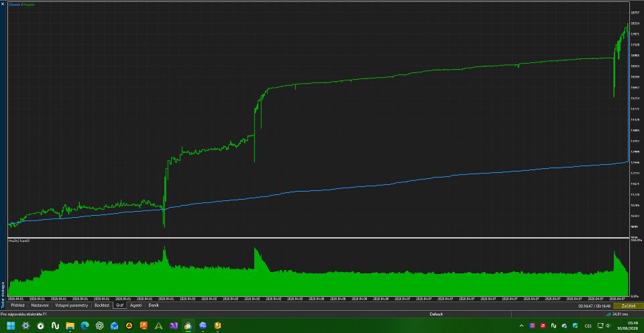Open the wave-shaped N taskbar app
The height and width of the screenshot is (333, 644).
[x=55, y=326]
